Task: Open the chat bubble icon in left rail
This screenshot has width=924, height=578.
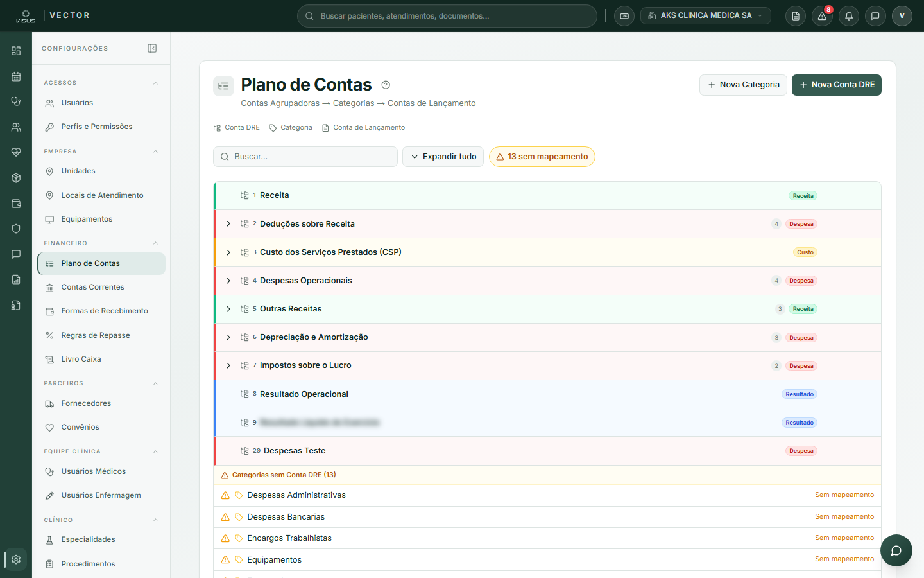Action: pos(16,254)
